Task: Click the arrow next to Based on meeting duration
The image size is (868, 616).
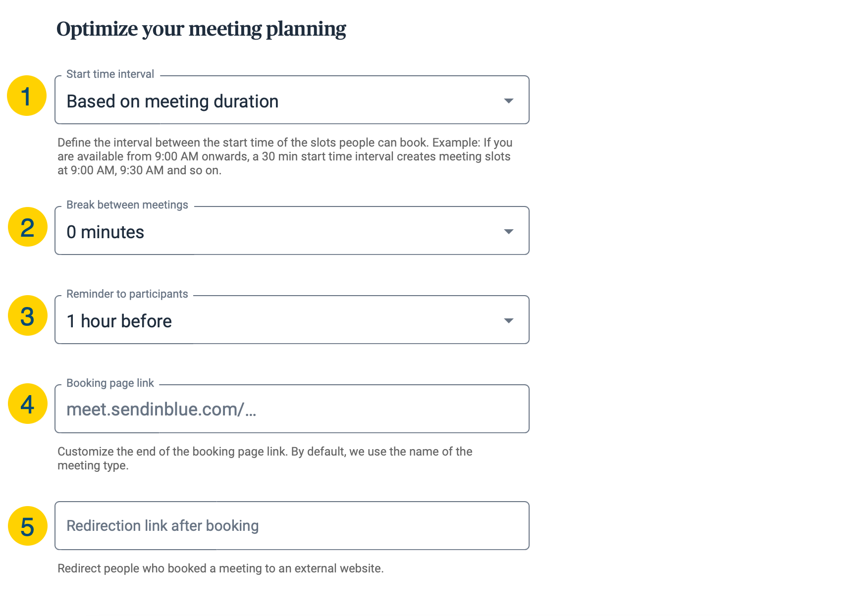Action: (508, 101)
